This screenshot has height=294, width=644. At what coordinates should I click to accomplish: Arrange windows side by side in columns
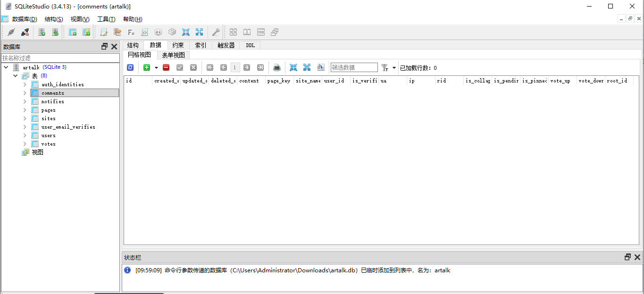[x=247, y=32]
